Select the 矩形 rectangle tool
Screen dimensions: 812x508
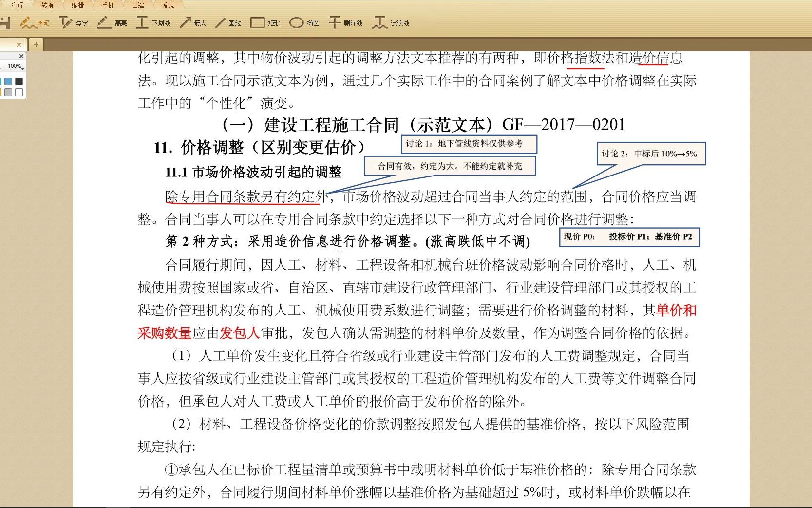coord(265,23)
